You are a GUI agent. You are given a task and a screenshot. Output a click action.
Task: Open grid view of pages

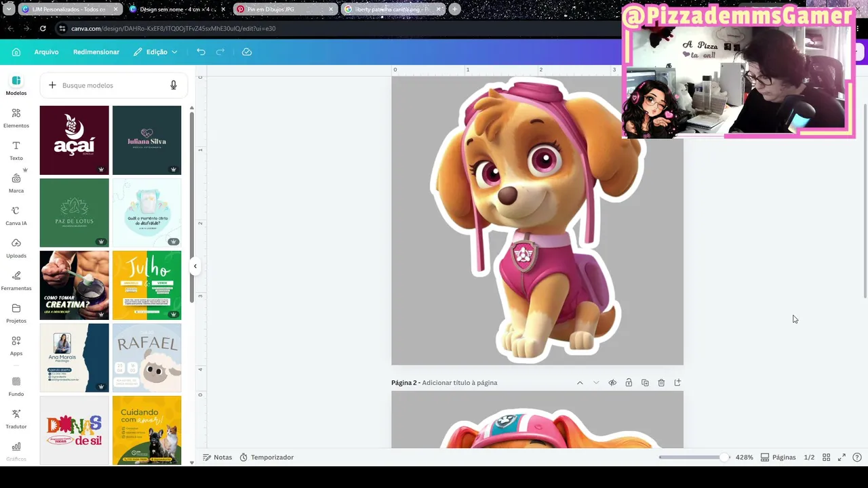click(826, 457)
